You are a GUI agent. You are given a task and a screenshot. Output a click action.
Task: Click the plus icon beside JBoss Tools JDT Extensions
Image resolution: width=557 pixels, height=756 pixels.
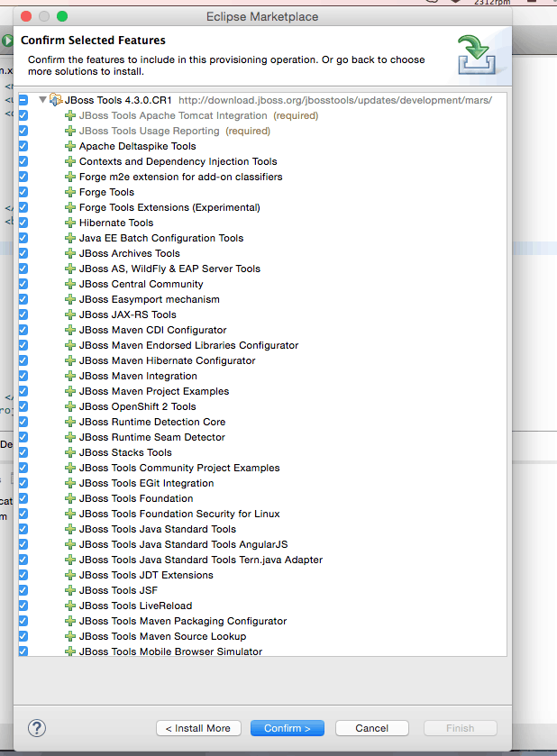(x=70, y=575)
